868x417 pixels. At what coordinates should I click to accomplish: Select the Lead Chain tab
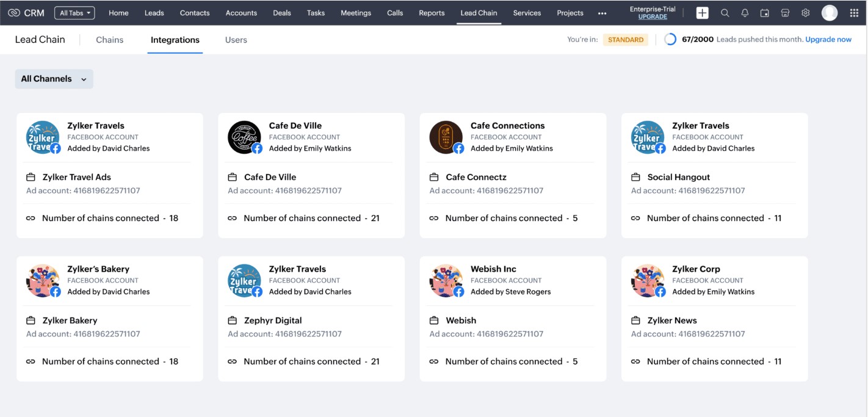coord(479,13)
